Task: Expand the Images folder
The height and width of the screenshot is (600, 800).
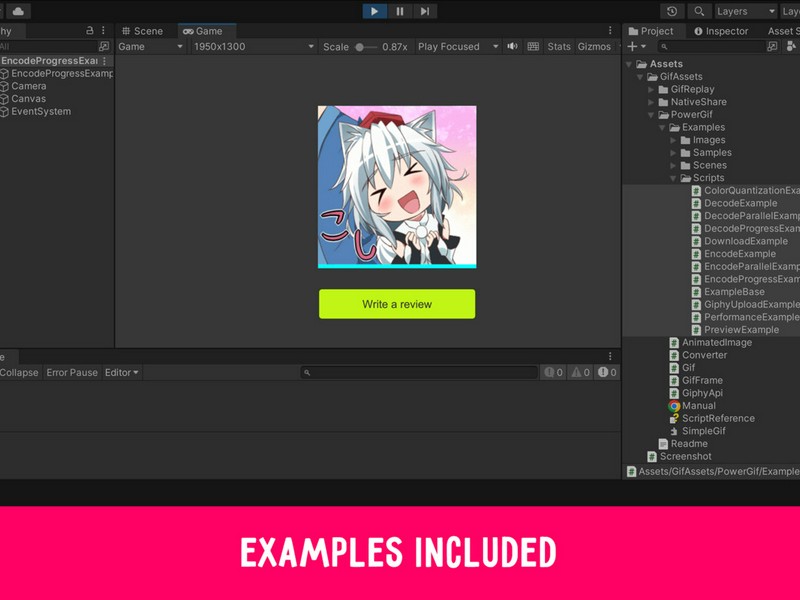Action: point(673,140)
